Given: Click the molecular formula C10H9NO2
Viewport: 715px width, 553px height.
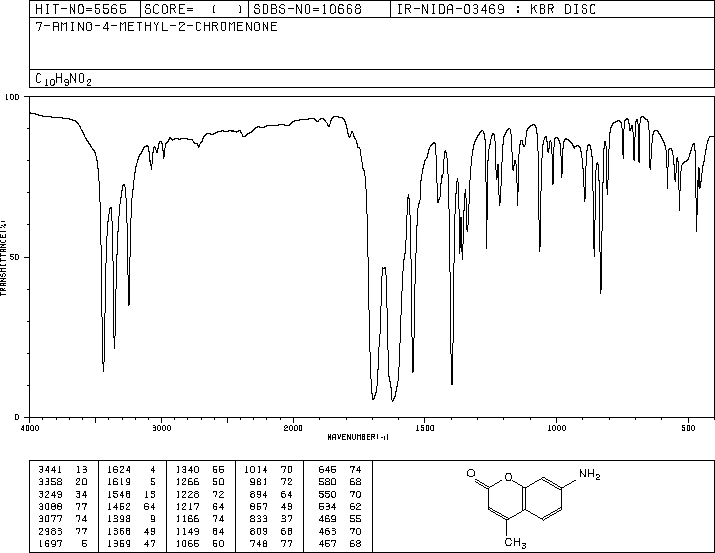Looking at the screenshot, I should (x=63, y=79).
